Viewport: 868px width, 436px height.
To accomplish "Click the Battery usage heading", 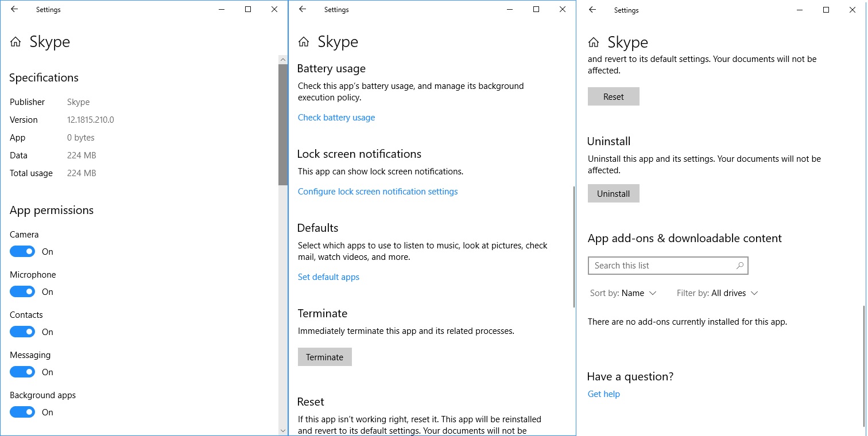I will (x=331, y=69).
